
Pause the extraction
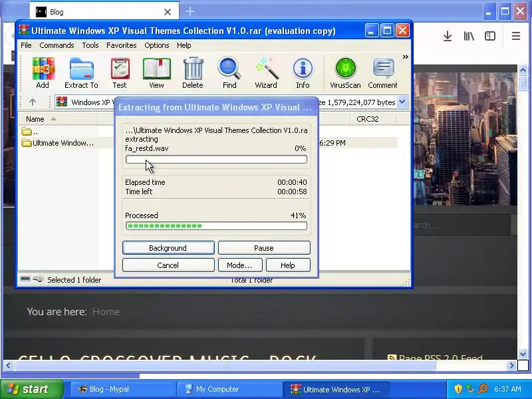[x=264, y=247]
